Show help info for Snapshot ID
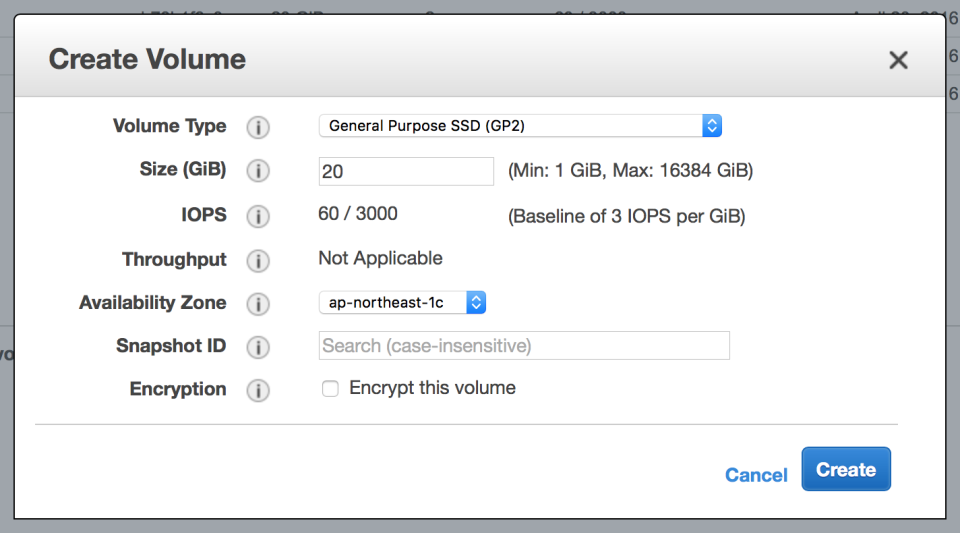Screen dimensions: 960x533 (258, 347)
